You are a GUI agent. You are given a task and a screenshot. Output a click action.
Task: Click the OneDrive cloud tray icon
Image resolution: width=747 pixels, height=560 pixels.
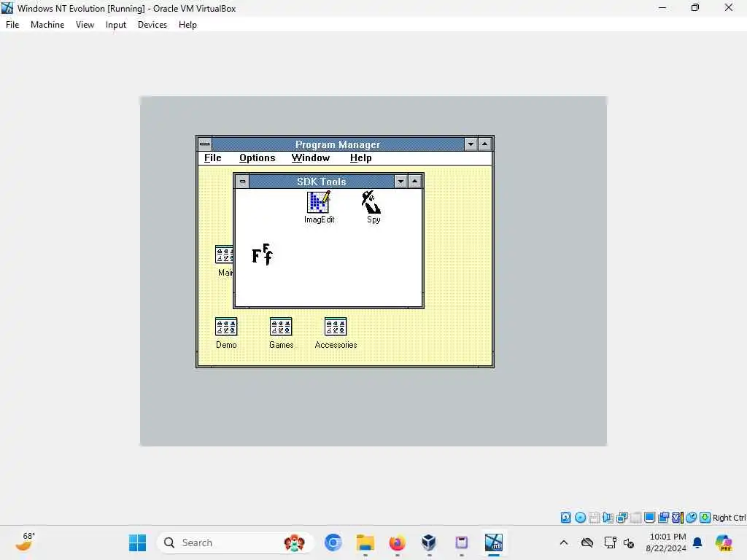[587, 542]
